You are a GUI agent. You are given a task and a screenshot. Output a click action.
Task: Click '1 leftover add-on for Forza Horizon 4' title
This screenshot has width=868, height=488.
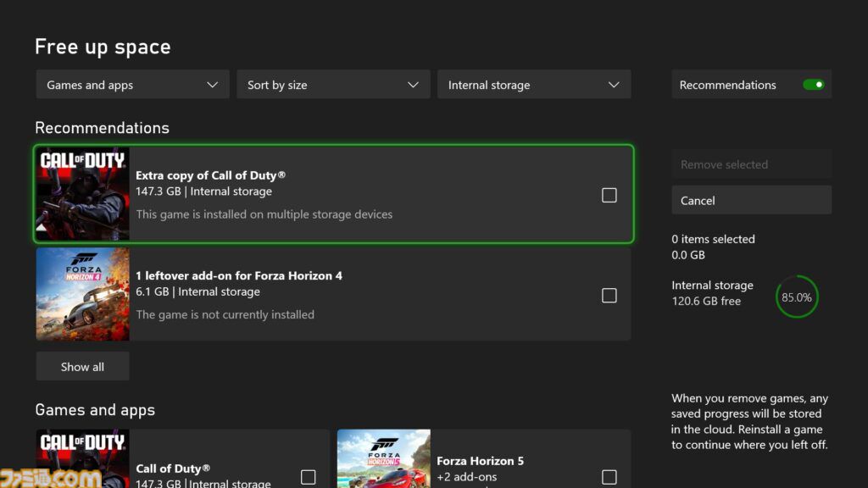click(239, 275)
